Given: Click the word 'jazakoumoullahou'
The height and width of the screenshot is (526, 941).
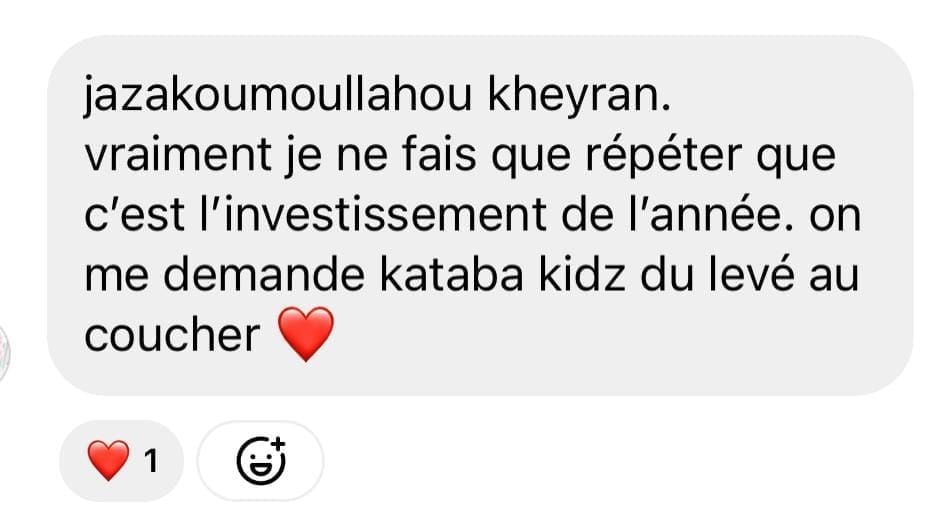Looking at the screenshot, I should pos(278,96).
